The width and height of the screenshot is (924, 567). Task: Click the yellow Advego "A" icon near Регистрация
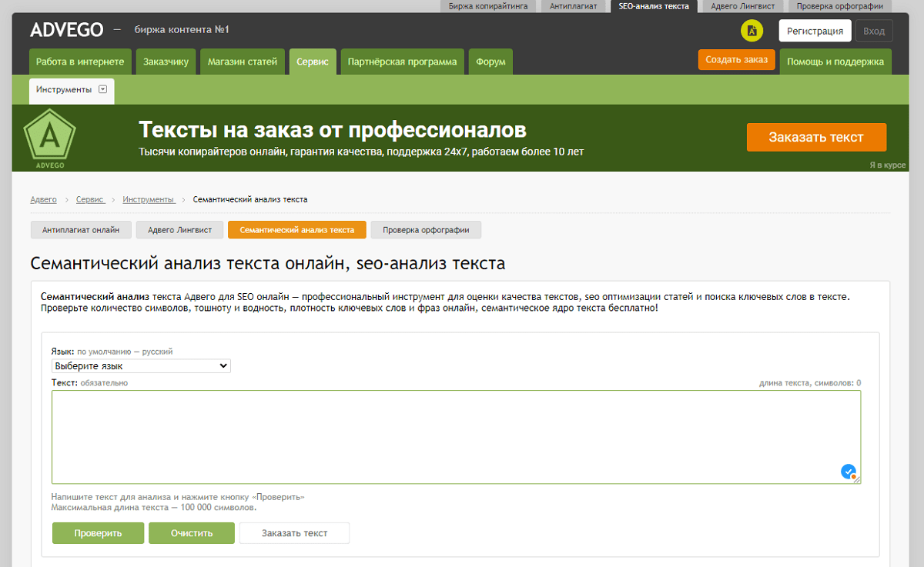pos(752,32)
